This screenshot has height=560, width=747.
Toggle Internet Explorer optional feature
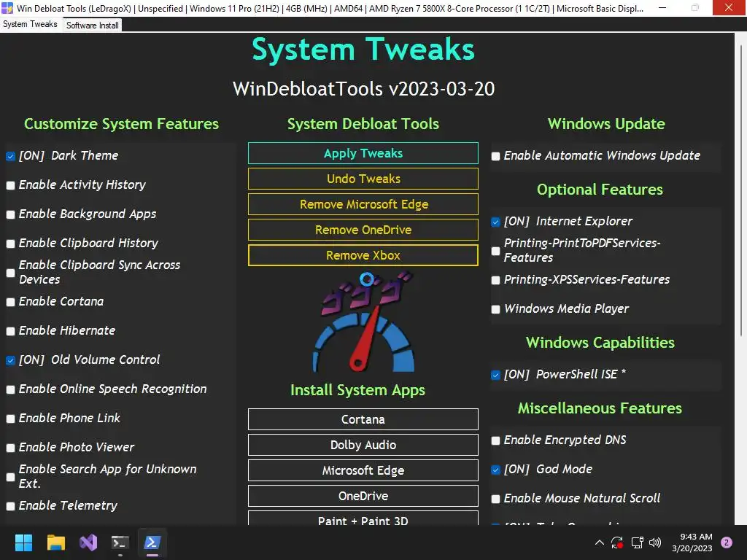495,222
